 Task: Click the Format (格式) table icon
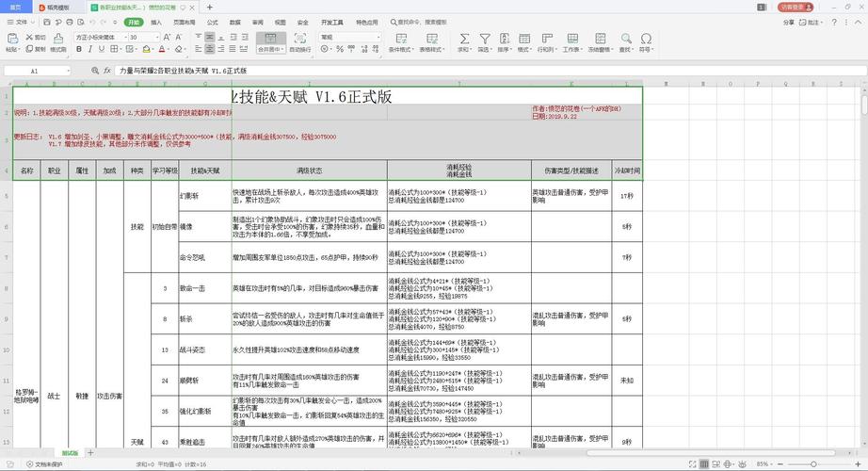524,39
